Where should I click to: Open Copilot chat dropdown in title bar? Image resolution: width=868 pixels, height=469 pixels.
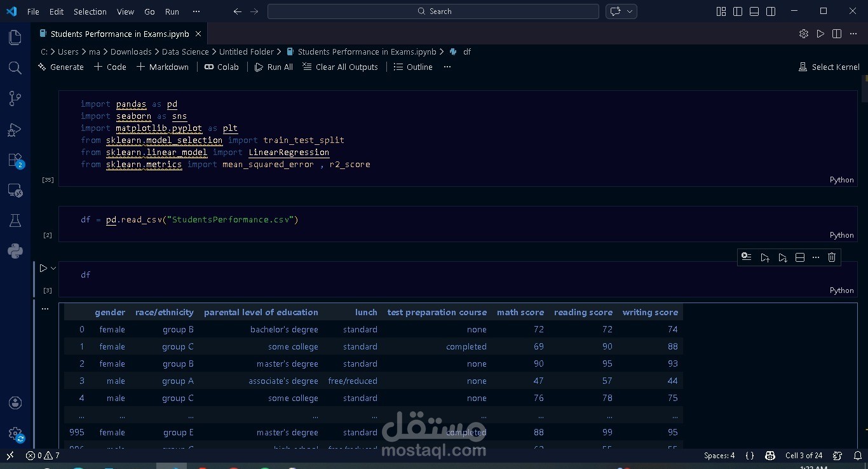(x=630, y=11)
